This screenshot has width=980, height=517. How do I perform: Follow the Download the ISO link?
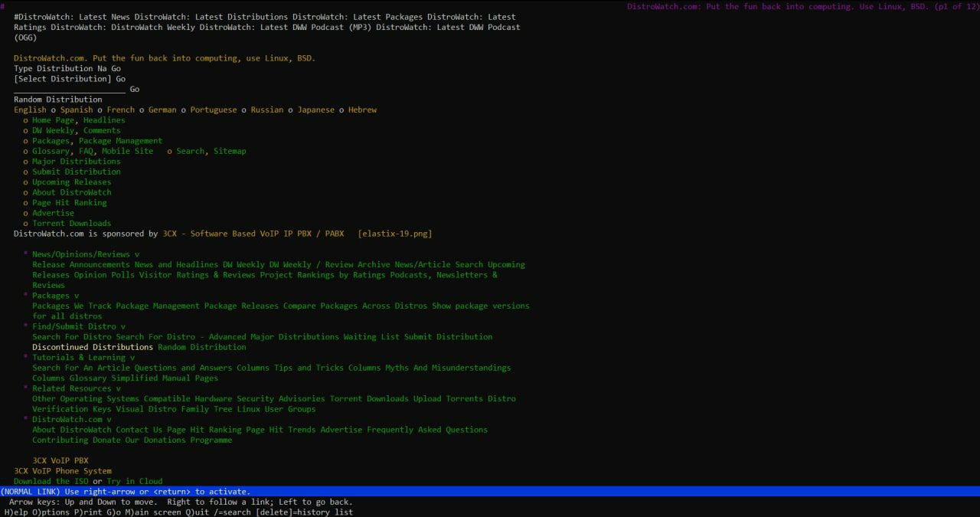[51, 482]
